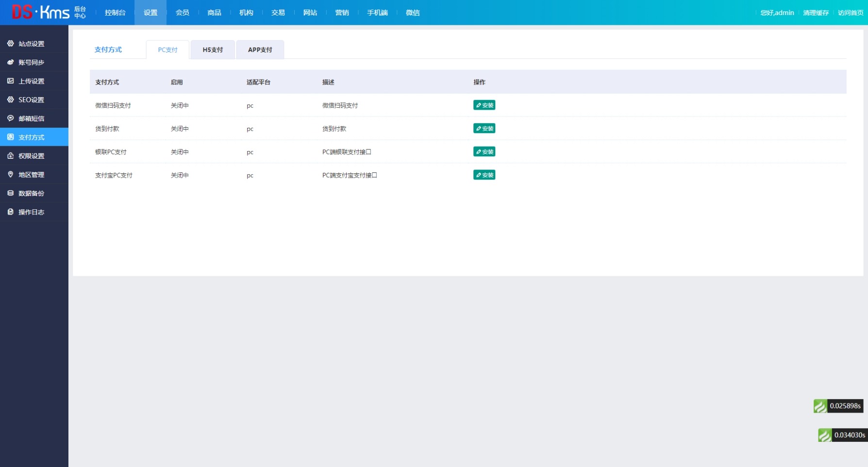Switch to the PC支付 tab
The width and height of the screenshot is (868, 467).
pyautogui.click(x=167, y=50)
